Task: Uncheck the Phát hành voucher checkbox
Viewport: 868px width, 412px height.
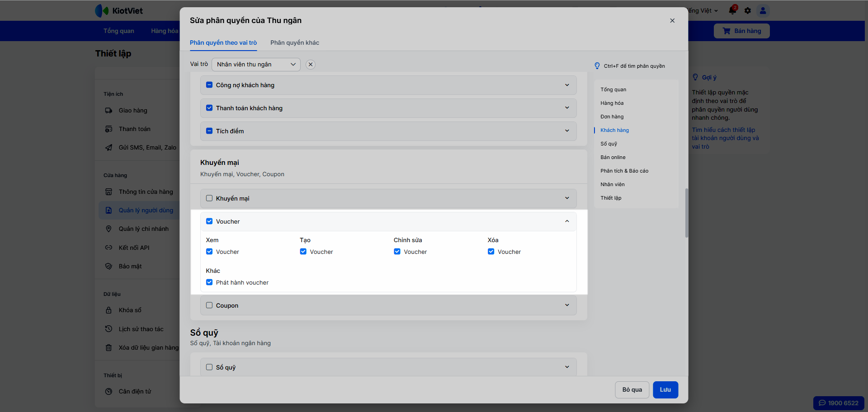Action: 209,282
